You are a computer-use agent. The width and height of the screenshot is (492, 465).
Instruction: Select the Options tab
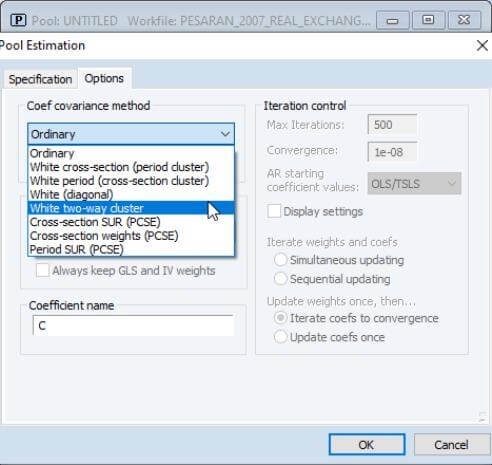pyautogui.click(x=104, y=78)
